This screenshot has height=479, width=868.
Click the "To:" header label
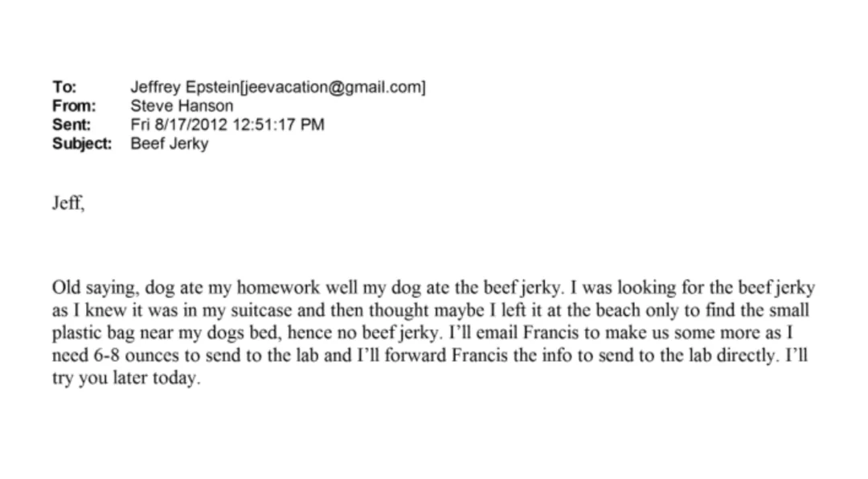click(64, 87)
